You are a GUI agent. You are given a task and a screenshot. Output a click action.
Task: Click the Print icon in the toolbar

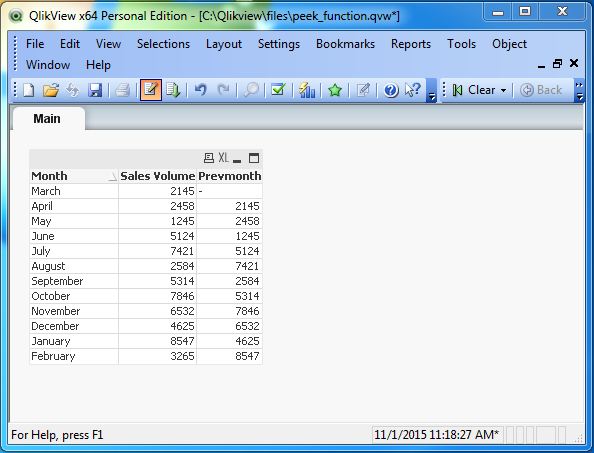pos(122,90)
